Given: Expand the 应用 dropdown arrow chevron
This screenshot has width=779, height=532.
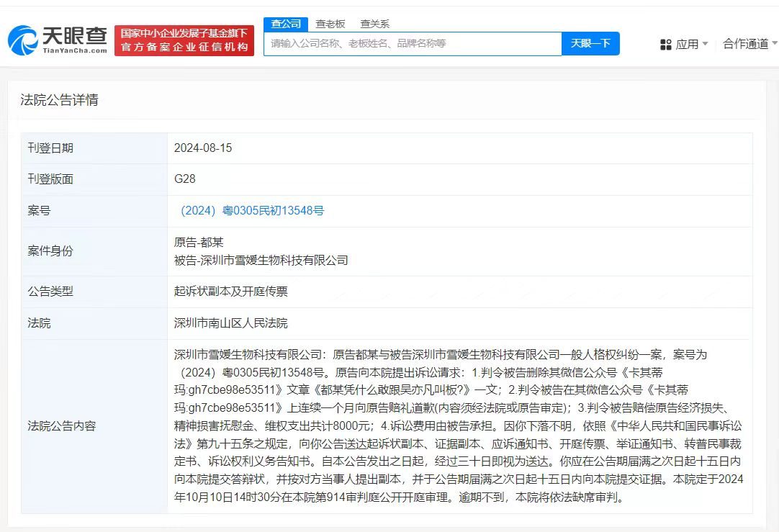Looking at the screenshot, I should coord(706,44).
